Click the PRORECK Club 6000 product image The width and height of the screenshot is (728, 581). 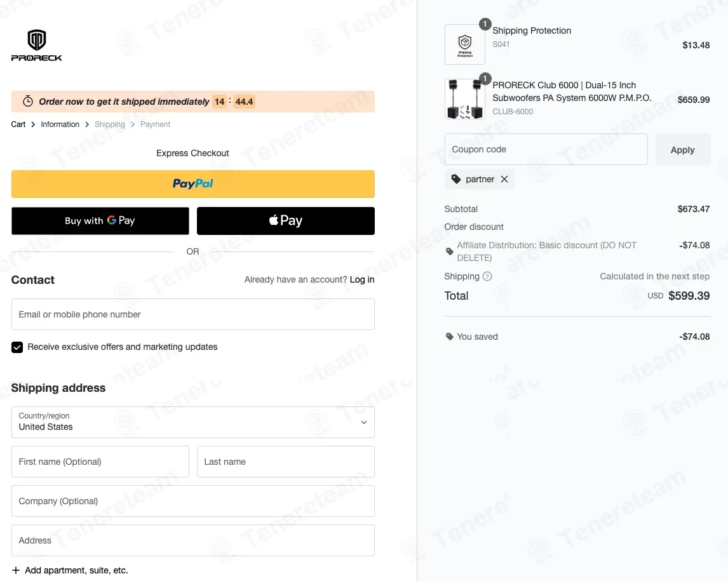pyautogui.click(x=465, y=99)
